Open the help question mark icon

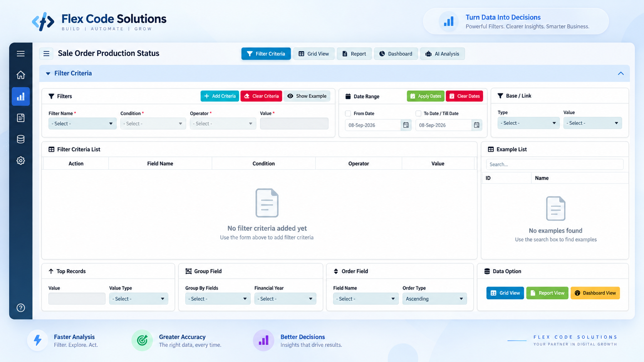pyautogui.click(x=21, y=308)
